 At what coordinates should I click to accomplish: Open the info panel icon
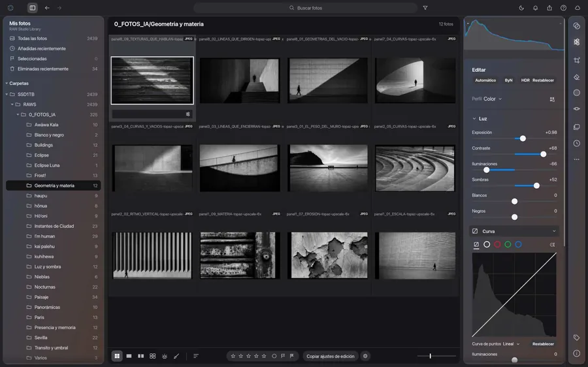pyautogui.click(x=577, y=353)
